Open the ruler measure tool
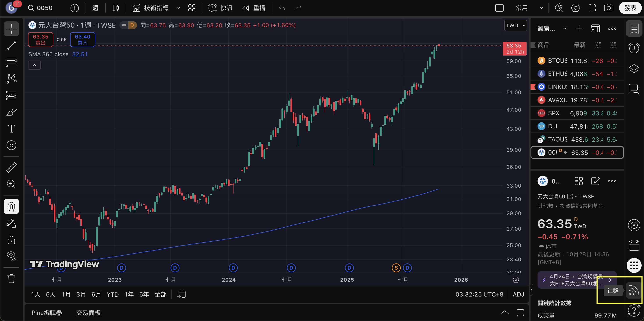644x321 pixels. (x=11, y=167)
